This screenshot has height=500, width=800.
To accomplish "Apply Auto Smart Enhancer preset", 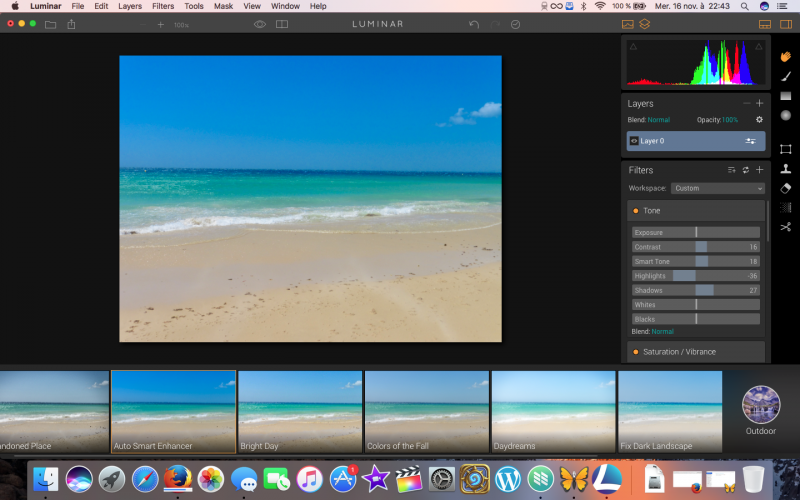I will (x=173, y=412).
